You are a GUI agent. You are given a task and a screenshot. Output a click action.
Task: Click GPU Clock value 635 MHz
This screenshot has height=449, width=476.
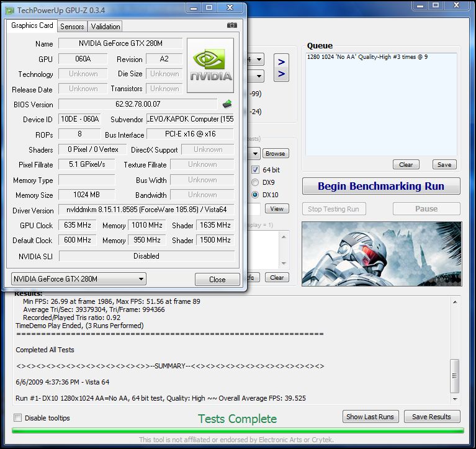(78, 225)
